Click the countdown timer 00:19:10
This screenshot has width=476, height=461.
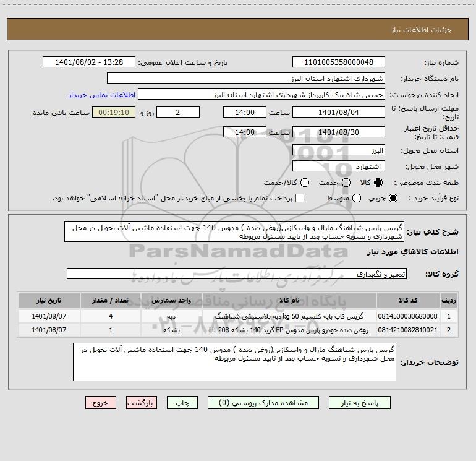[x=114, y=112]
